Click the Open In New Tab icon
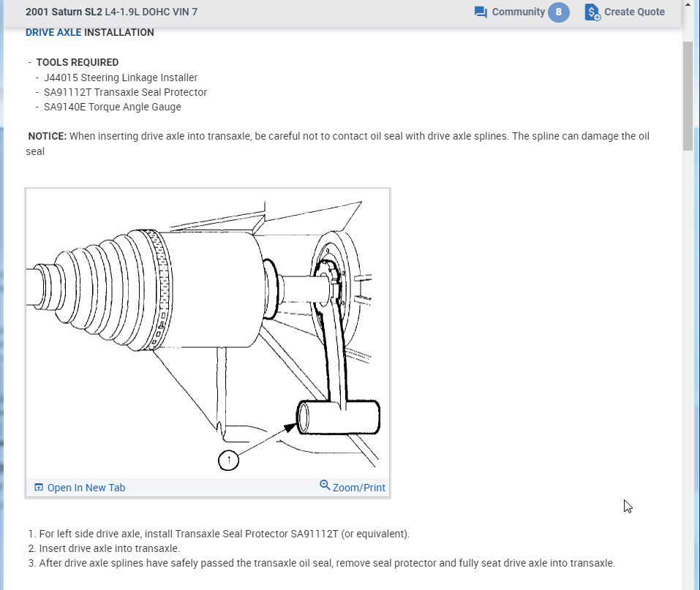This screenshot has height=590, width=700. [39, 488]
